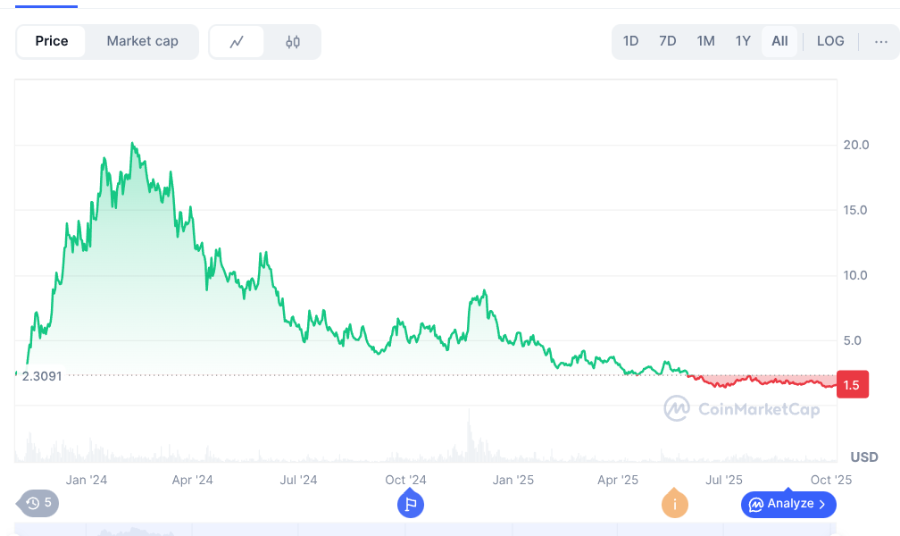Viewport: 900px width, 536px height.
Task: Select the 1Y time range
Action: click(x=743, y=42)
